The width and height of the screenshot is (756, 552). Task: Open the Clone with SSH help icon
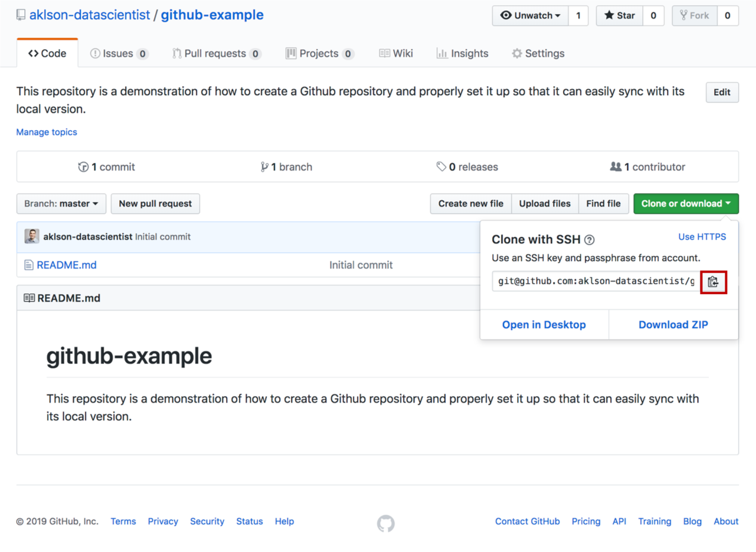(x=590, y=240)
